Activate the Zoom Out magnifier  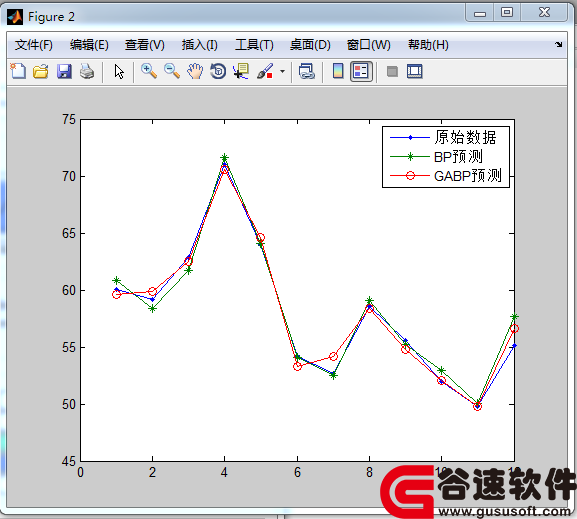click(x=172, y=71)
